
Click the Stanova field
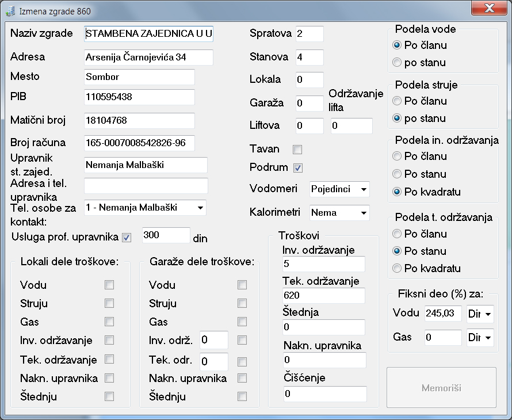(x=310, y=57)
